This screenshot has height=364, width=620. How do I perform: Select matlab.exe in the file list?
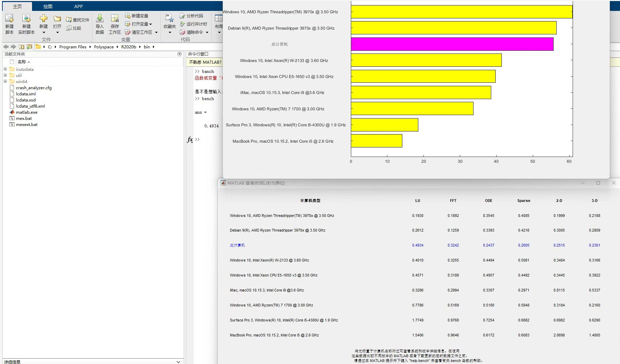pyautogui.click(x=27, y=112)
